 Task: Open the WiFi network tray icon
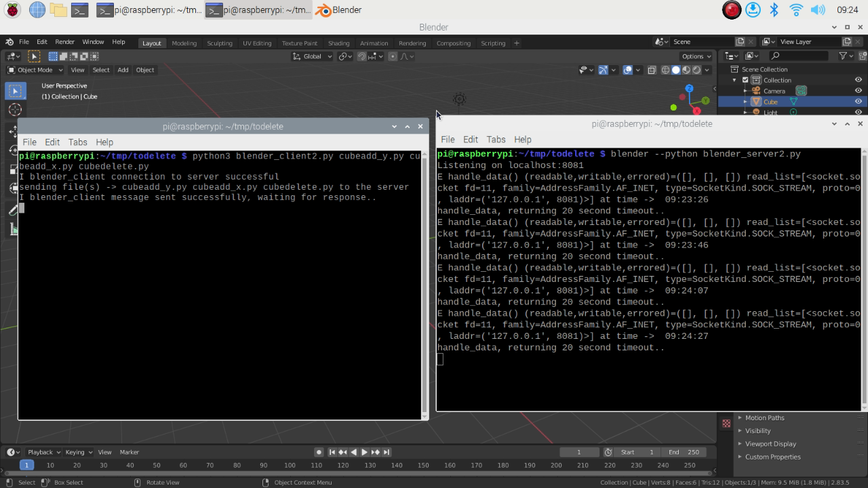(796, 9)
